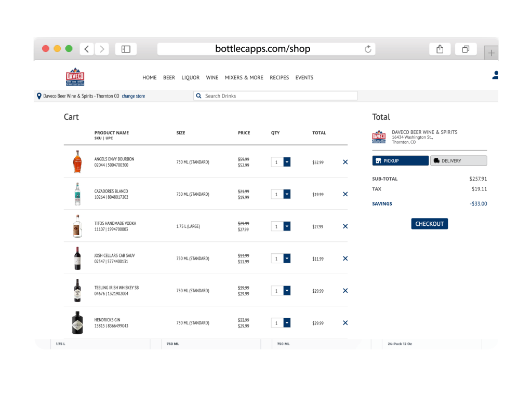Remove Teeling Irish Whiskey from cart
The width and height of the screenshot is (532, 394).
tap(345, 291)
